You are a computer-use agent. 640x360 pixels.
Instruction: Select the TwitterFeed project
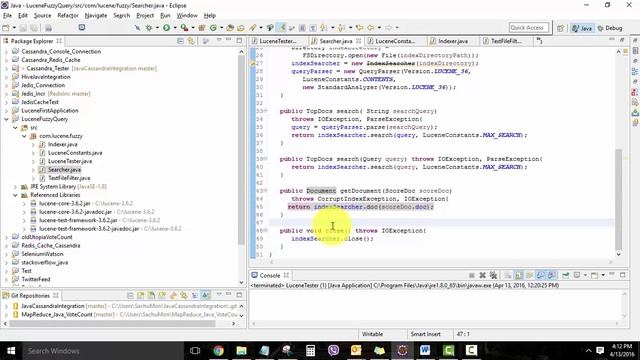(x=36, y=279)
